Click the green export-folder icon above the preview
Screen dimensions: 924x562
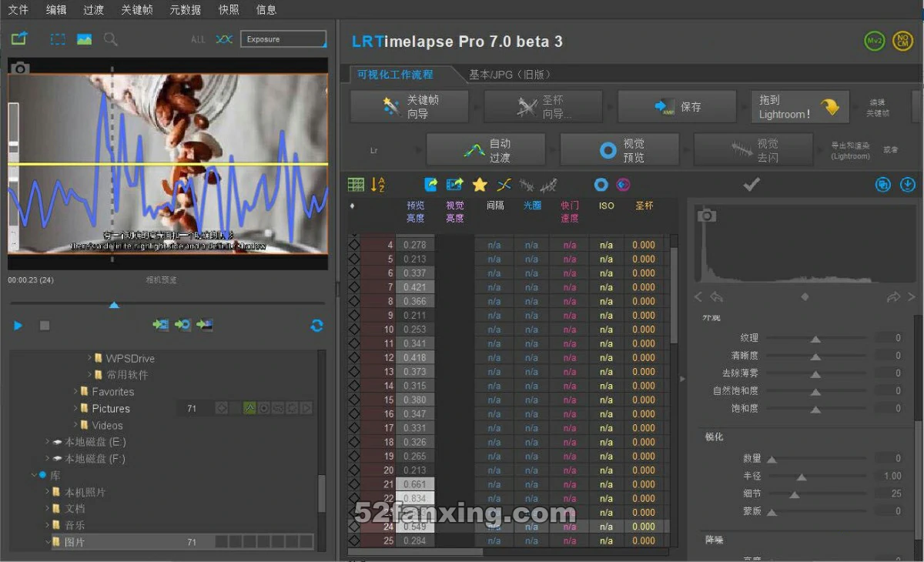point(19,38)
